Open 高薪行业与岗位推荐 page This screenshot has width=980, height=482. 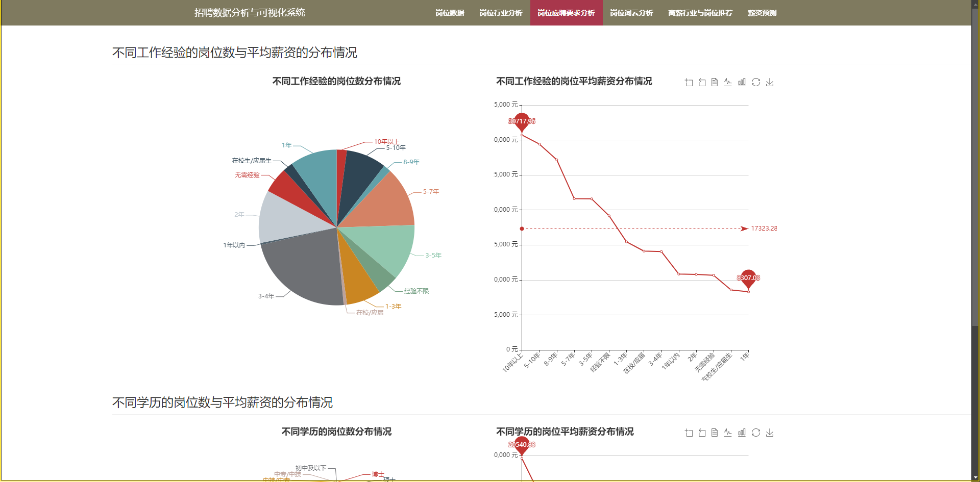[x=700, y=13]
